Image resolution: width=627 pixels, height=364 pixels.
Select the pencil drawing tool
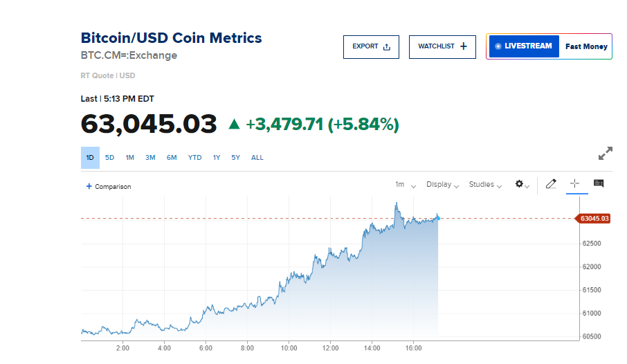click(551, 184)
